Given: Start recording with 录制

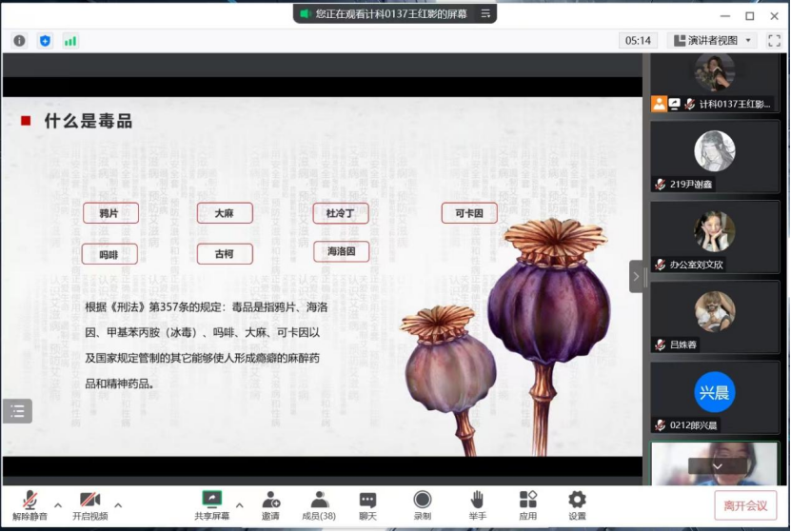Looking at the screenshot, I should [422, 504].
